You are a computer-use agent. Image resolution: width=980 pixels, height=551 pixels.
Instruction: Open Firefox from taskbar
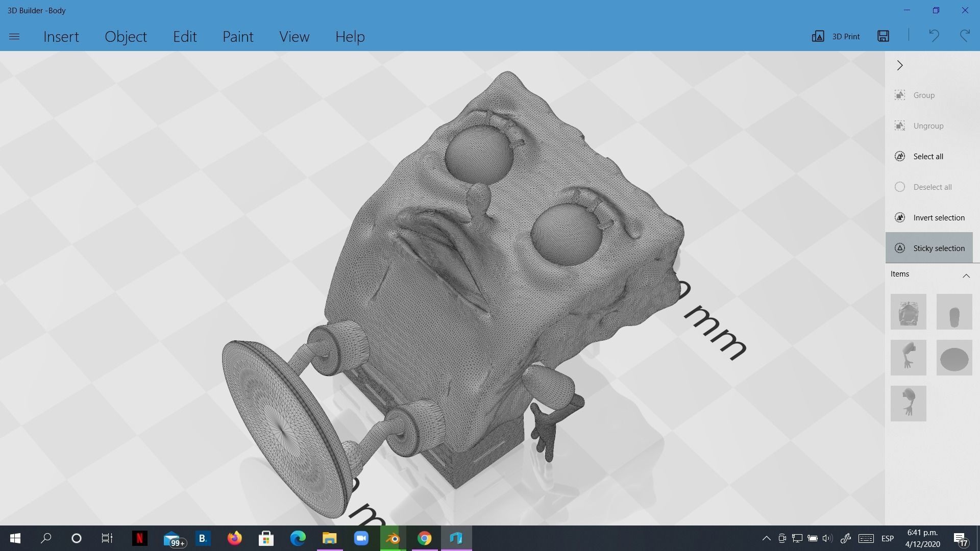pos(234,538)
